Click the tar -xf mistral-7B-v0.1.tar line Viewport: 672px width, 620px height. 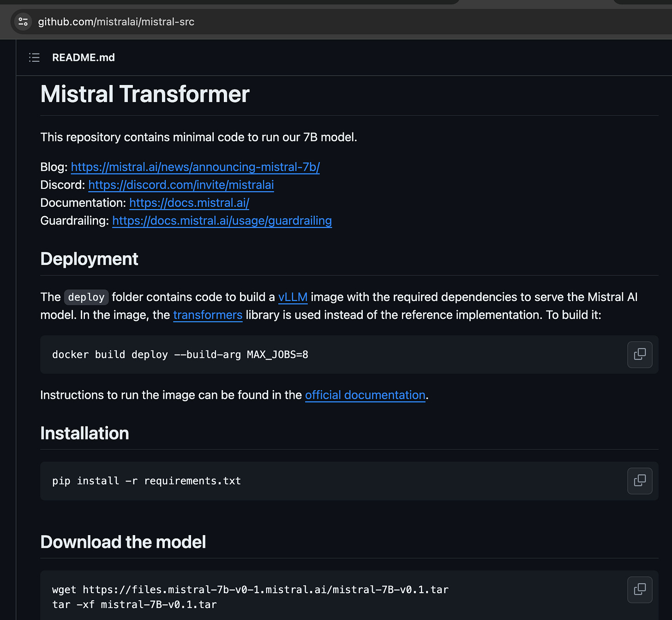tap(134, 604)
